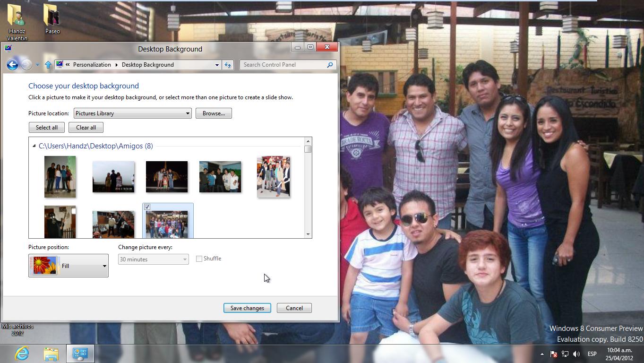The height and width of the screenshot is (363, 644).
Task: Select the first photo thumbnail in Amigos
Action: point(60,177)
